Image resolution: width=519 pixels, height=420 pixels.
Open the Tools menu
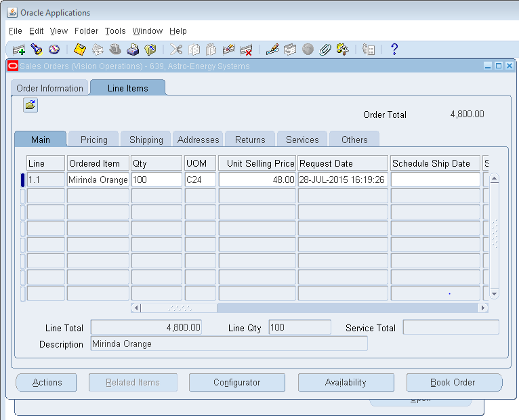click(115, 31)
